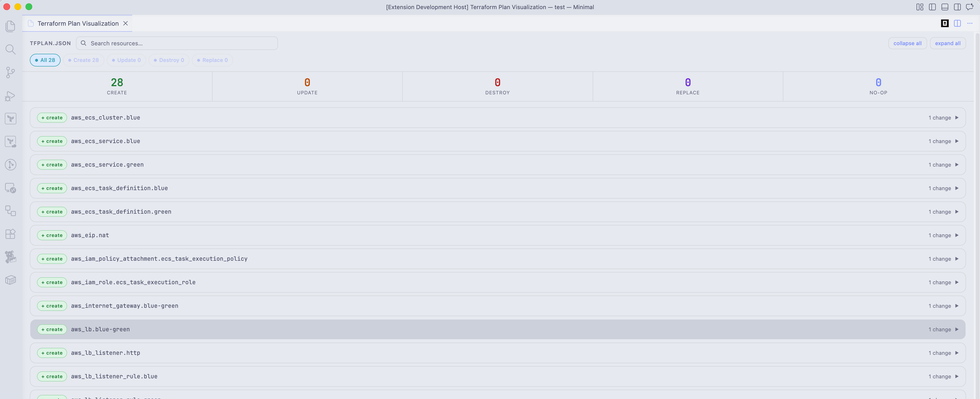The image size is (980, 399).
Task: Click the split editor icon
Action: pos(957,24)
